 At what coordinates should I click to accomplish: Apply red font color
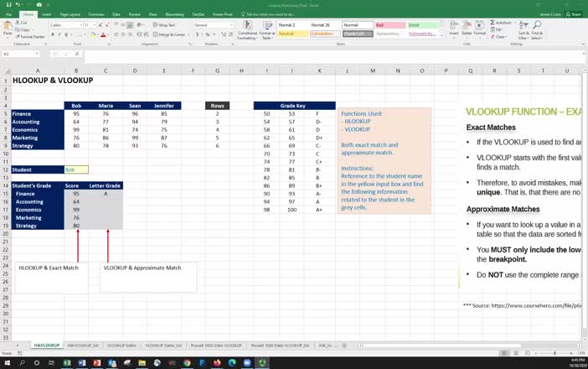coord(103,35)
